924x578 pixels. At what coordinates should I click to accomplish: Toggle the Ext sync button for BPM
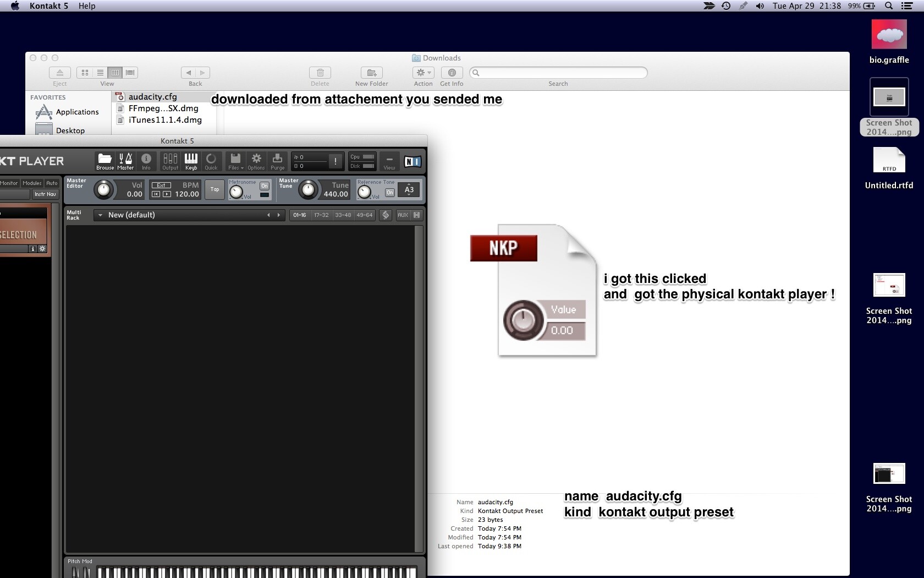(x=161, y=186)
